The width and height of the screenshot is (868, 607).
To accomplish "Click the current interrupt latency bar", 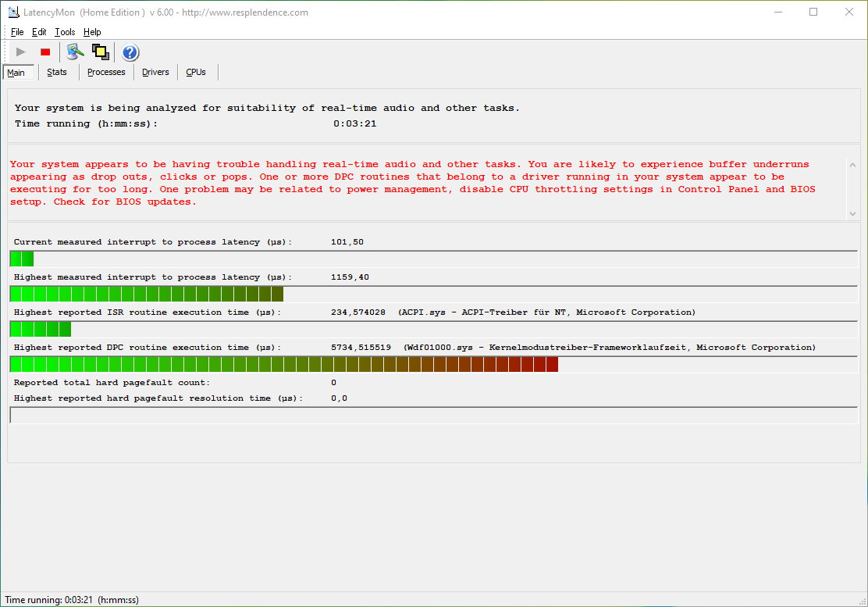I will 434,259.
